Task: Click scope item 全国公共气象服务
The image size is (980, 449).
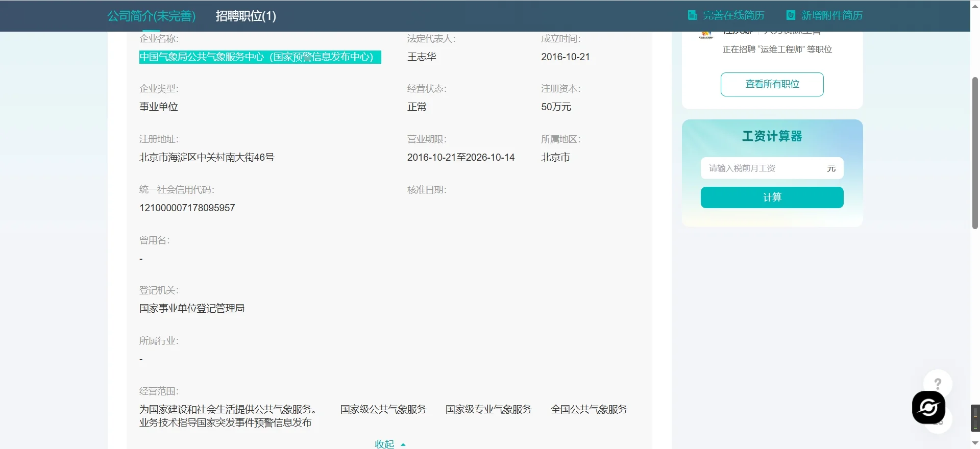Action: click(x=589, y=409)
